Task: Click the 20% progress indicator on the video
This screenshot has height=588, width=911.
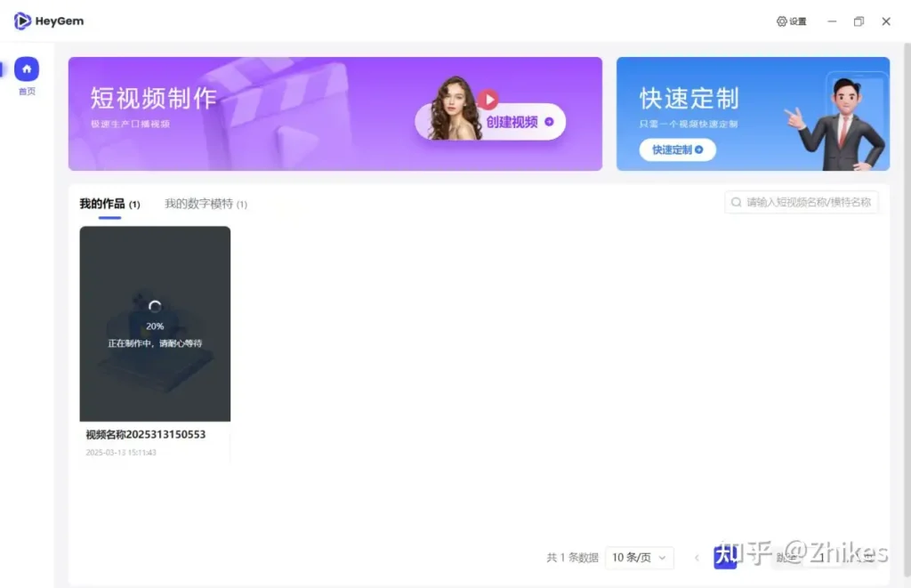Action: [155, 326]
